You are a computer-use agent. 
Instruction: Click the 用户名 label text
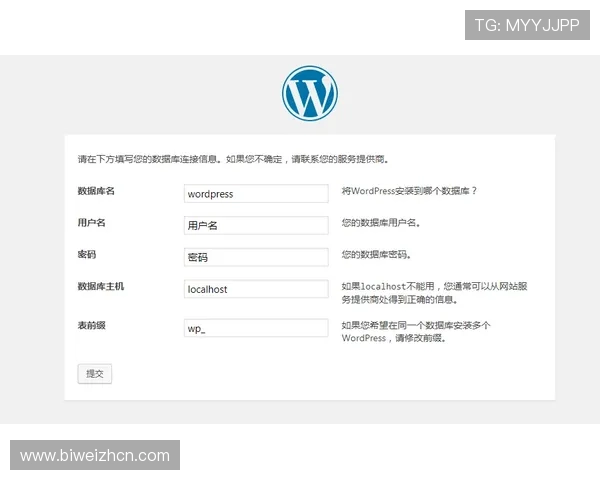(x=91, y=222)
